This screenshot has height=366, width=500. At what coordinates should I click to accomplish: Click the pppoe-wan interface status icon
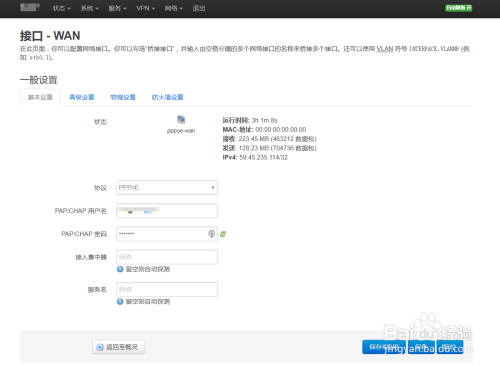click(x=181, y=119)
